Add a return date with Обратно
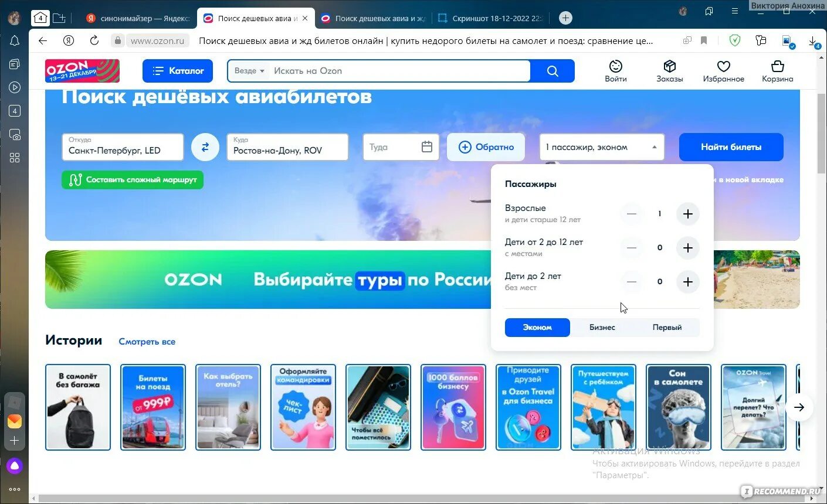The image size is (827, 504). pos(486,147)
